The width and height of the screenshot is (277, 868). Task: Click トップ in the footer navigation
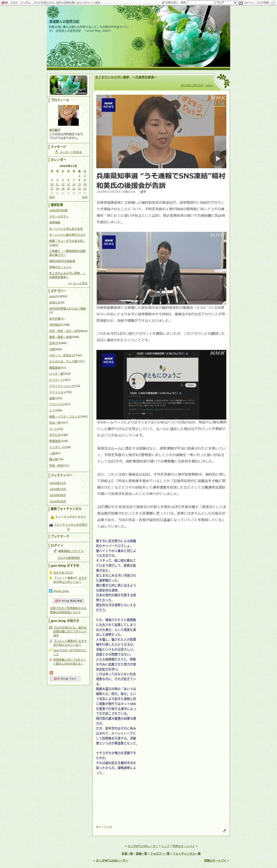coord(165,846)
